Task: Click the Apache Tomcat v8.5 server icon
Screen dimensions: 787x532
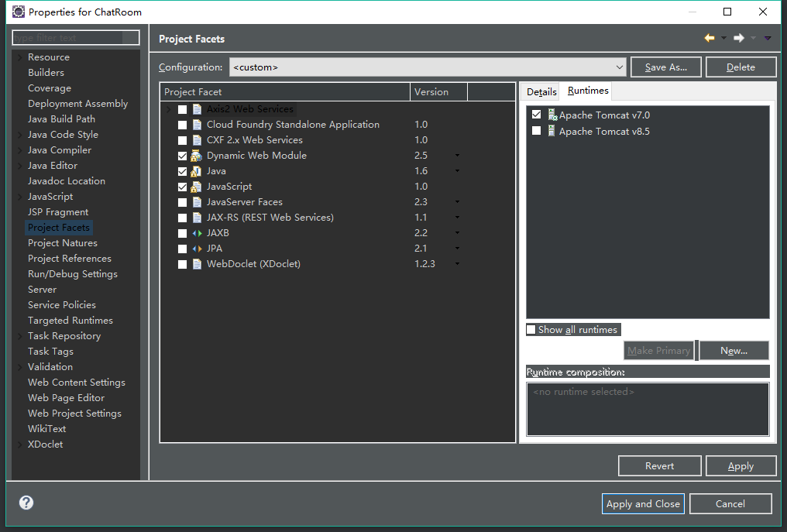Action: click(552, 131)
